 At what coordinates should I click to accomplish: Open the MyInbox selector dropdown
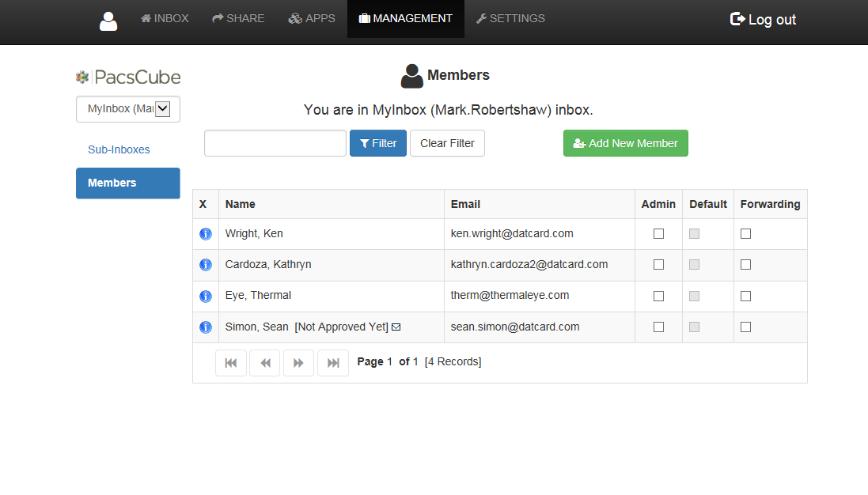point(128,109)
